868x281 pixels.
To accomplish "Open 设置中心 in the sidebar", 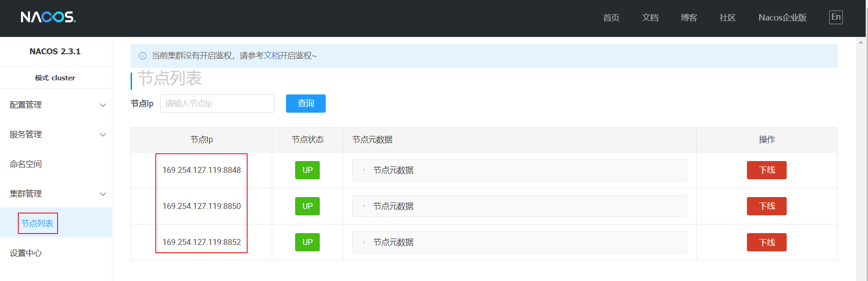I will [26, 253].
